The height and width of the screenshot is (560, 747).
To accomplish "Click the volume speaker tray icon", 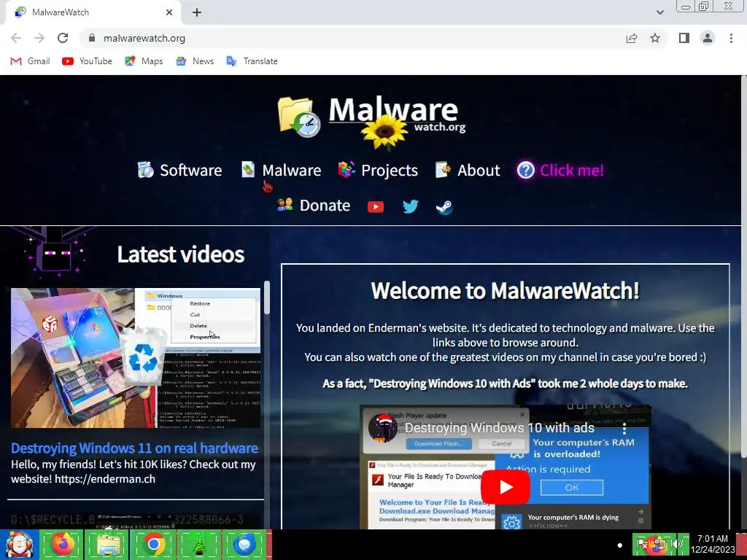I will coord(676,544).
